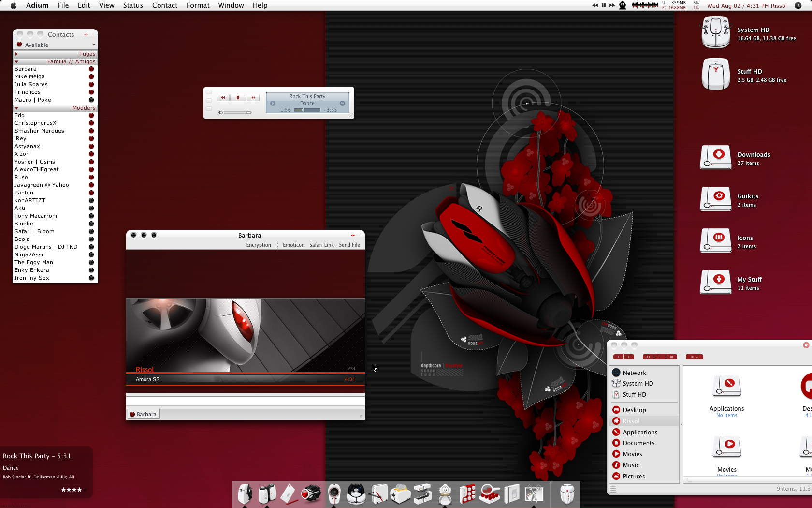Open the Contact menu
The height and width of the screenshot is (508, 812).
point(165,5)
